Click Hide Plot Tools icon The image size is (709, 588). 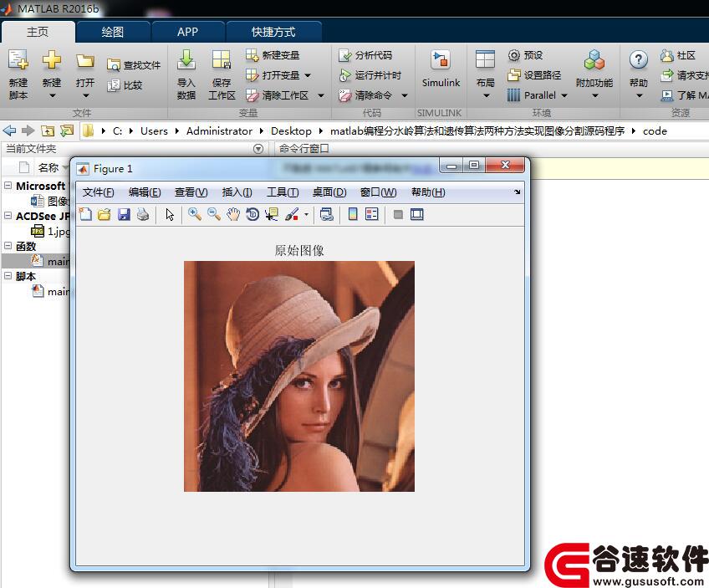pos(398,214)
